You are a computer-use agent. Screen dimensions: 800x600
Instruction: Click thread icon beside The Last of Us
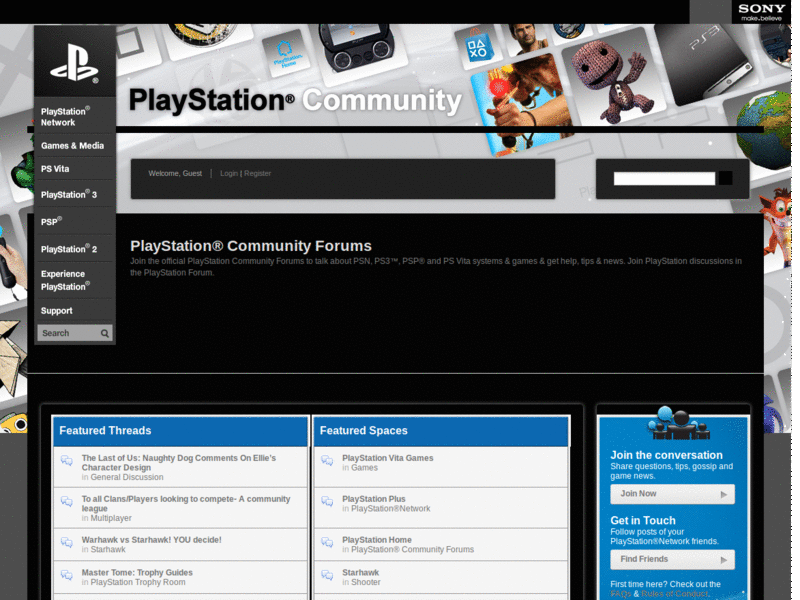(x=67, y=460)
